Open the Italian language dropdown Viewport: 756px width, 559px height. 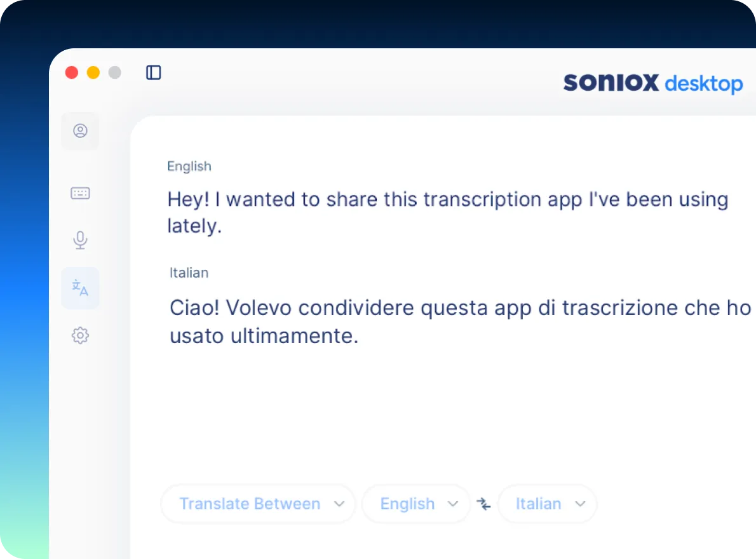point(548,504)
